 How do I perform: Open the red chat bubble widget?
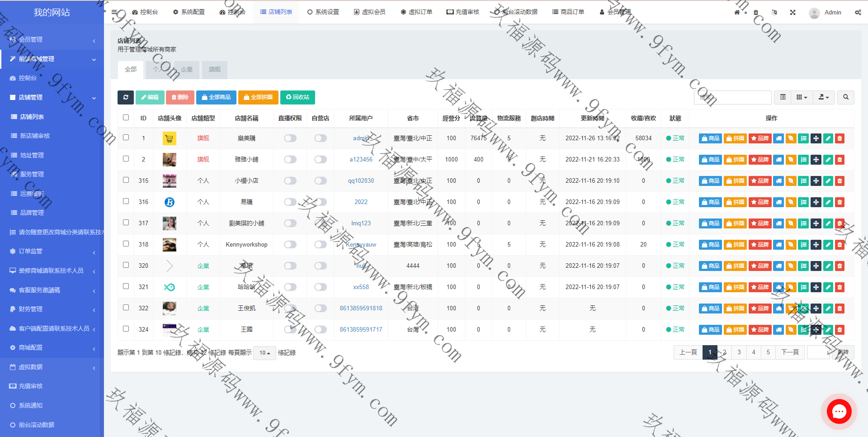[839, 412]
